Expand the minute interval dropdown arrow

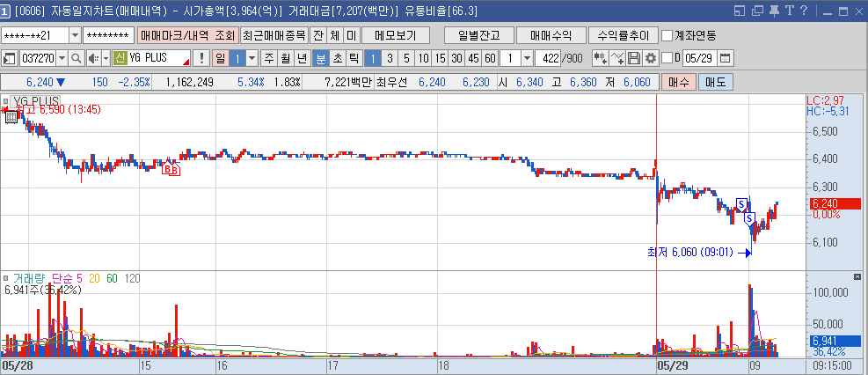click(x=527, y=58)
